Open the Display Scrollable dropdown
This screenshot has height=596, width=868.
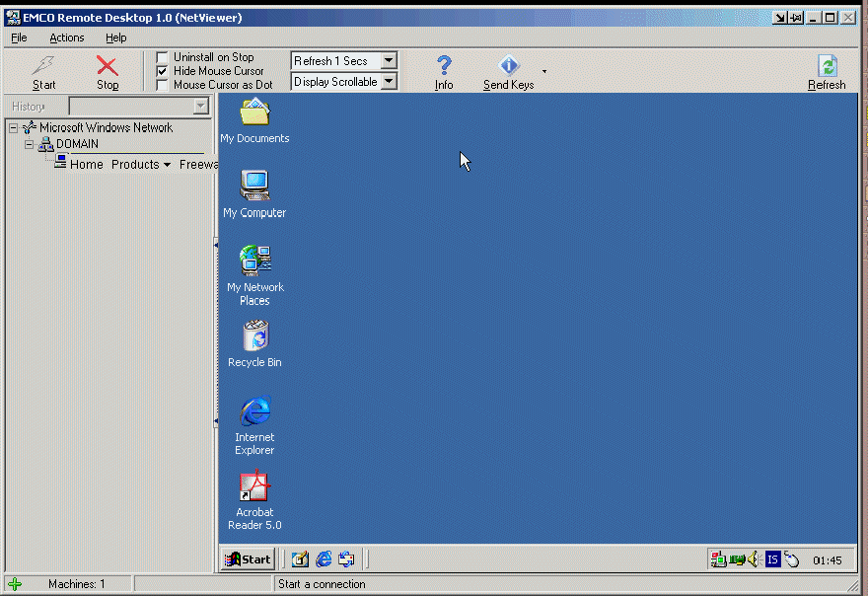[x=389, y=82]
